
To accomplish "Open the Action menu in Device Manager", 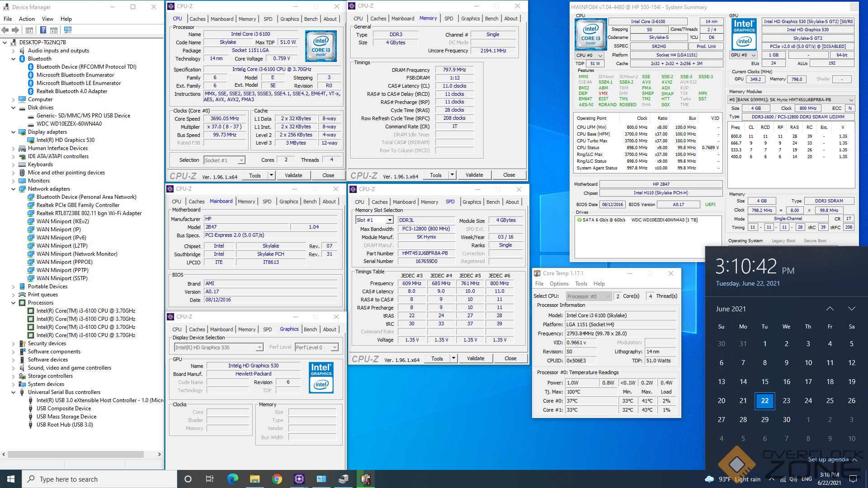I will 27,19.
